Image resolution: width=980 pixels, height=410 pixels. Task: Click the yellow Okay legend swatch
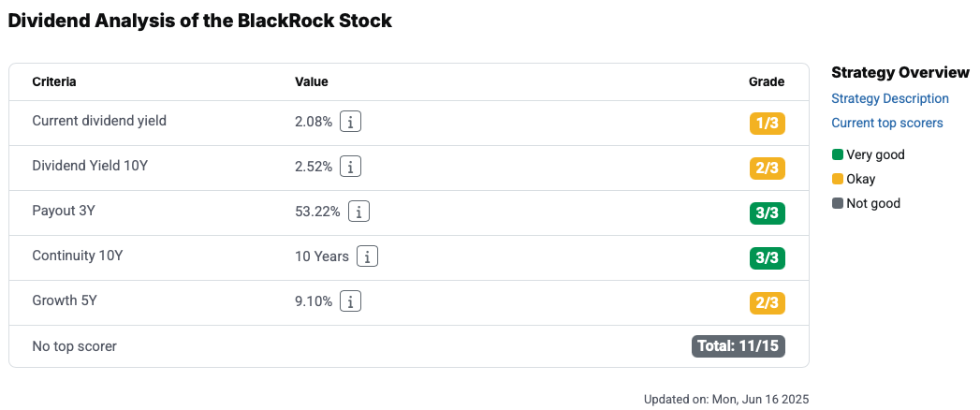pos(838,180)
